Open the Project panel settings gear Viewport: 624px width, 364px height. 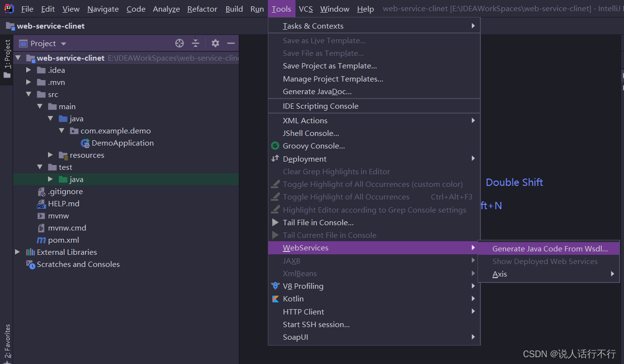tap(215, 43)
